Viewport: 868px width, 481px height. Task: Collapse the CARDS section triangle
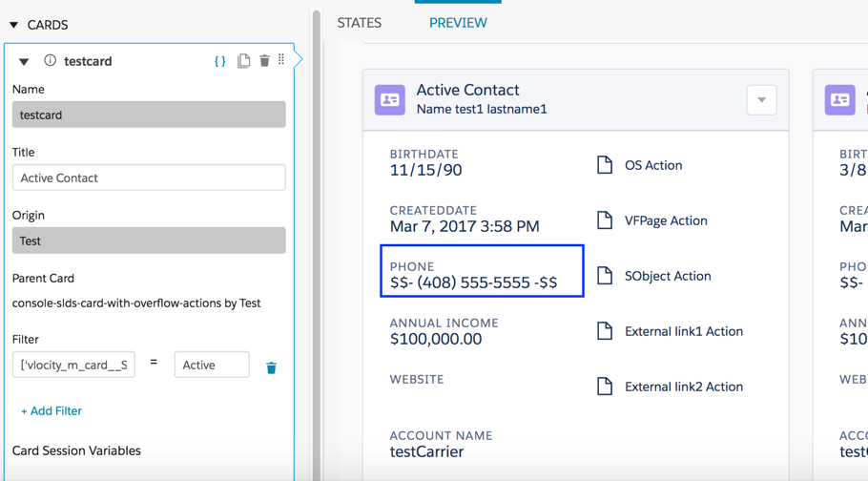click(14, 25)
